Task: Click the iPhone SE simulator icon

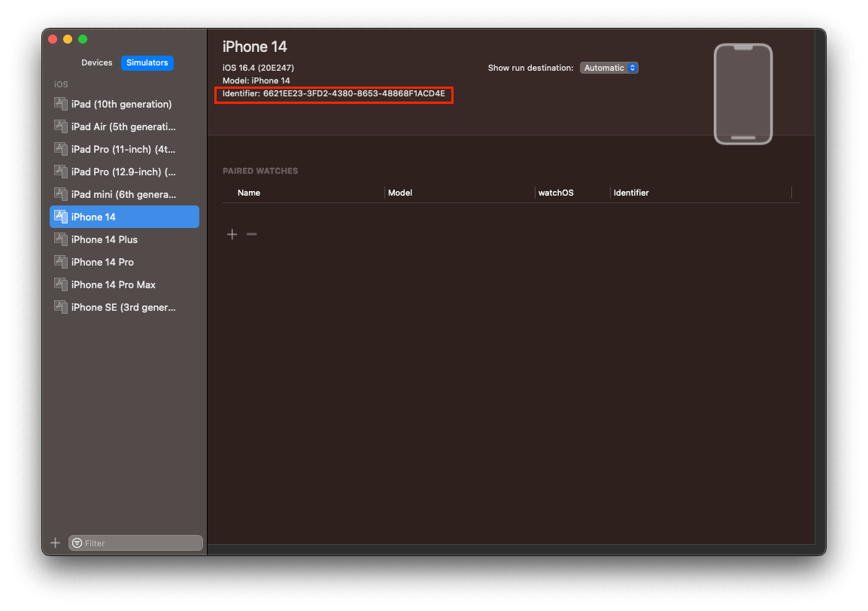Action: tap(61, 307)
